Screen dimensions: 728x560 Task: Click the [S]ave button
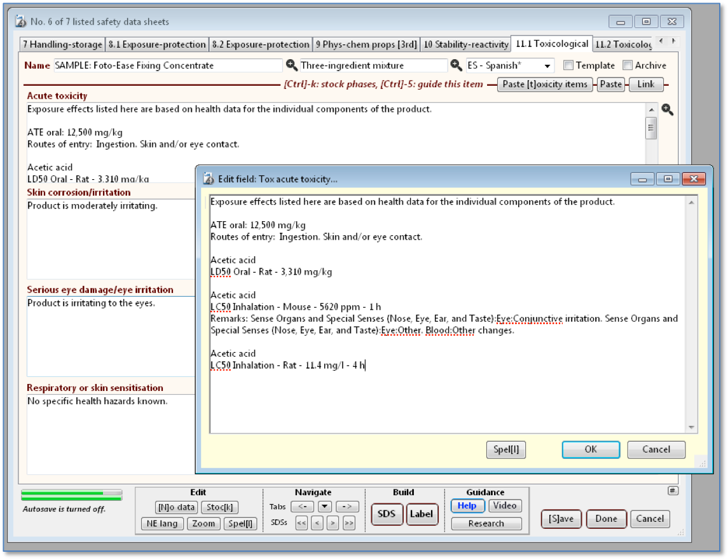point(561,519)
